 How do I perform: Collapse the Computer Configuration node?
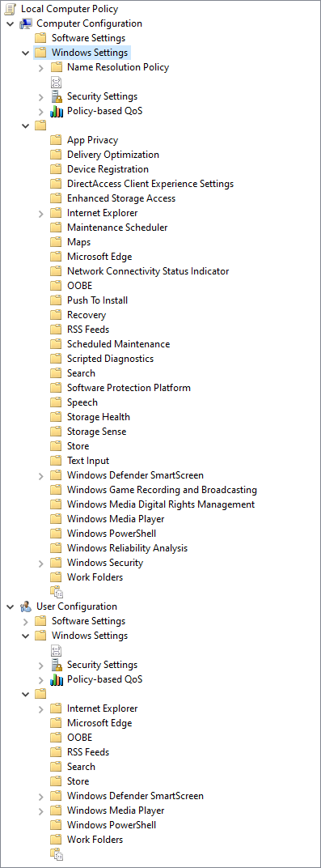pos(10,23)
